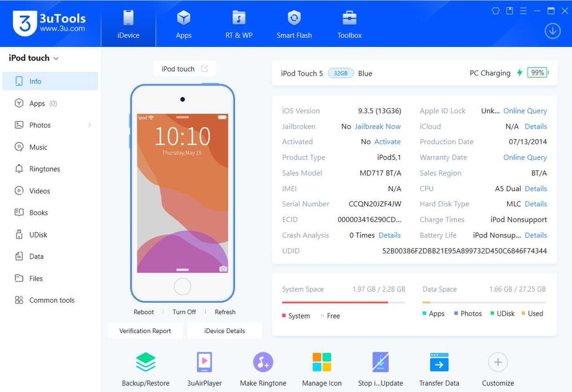
Task: Turn Off the device
Action: pos(184,312)
